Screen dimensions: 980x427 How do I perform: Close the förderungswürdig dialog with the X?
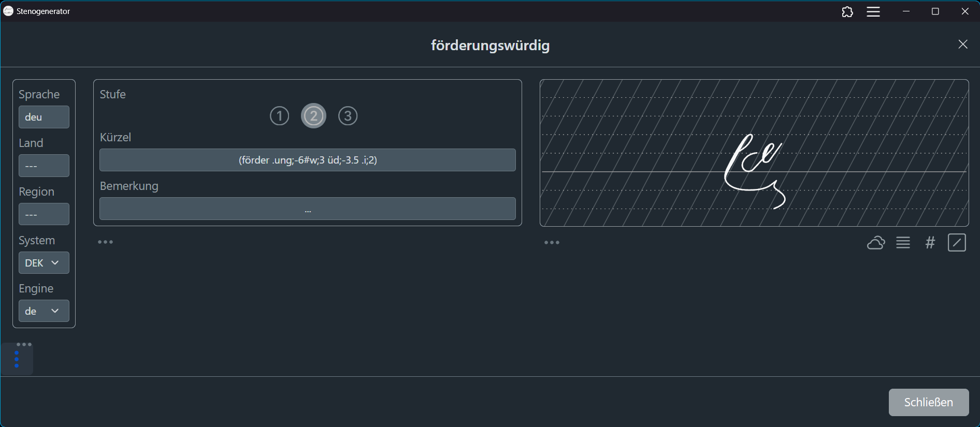tap(962, 45)
